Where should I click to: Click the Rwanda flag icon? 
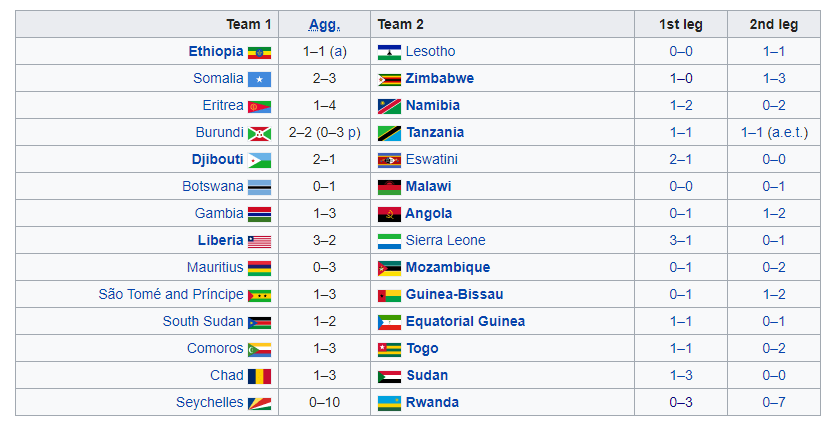[x=389, y=403]
